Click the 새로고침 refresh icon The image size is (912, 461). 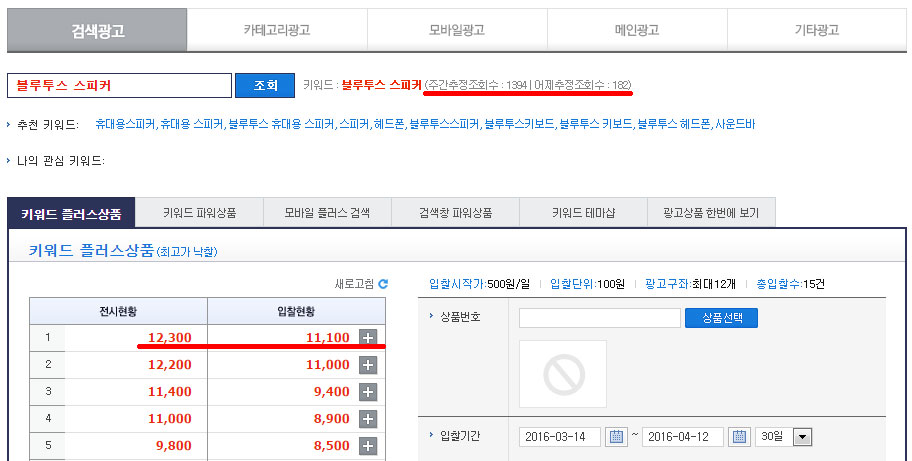pyautogui.click(x=383, y=284)
